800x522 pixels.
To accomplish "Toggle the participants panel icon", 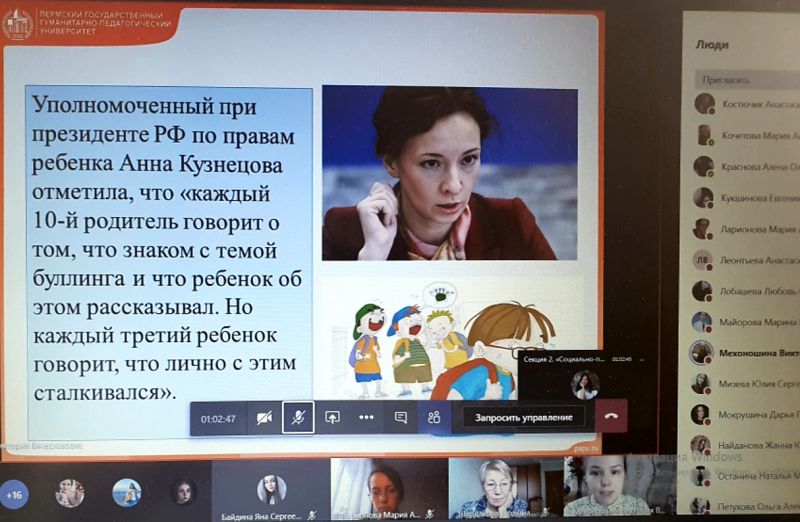I will click(x=434, y=418).
